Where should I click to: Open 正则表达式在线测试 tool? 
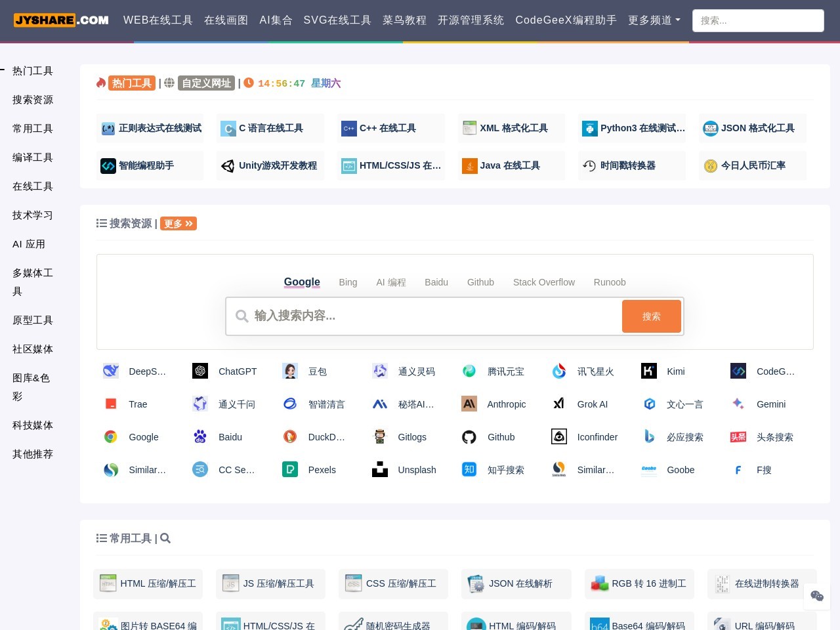tap(150, 129)
